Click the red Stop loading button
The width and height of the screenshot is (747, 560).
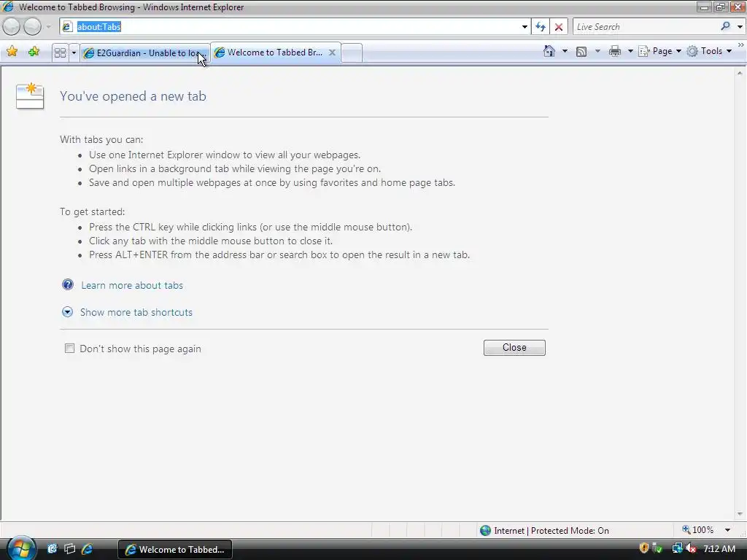point(559,27)
